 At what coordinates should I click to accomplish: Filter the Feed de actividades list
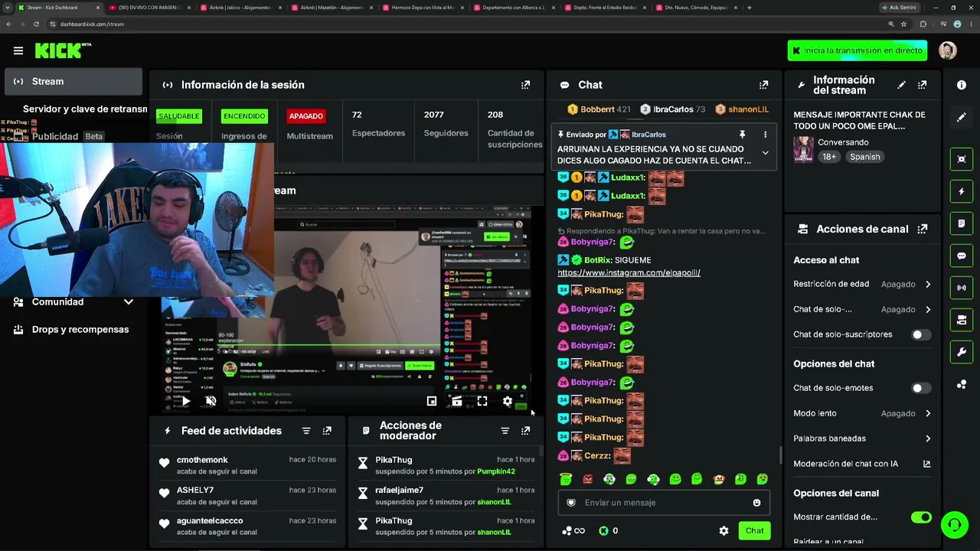pos(306,431)
